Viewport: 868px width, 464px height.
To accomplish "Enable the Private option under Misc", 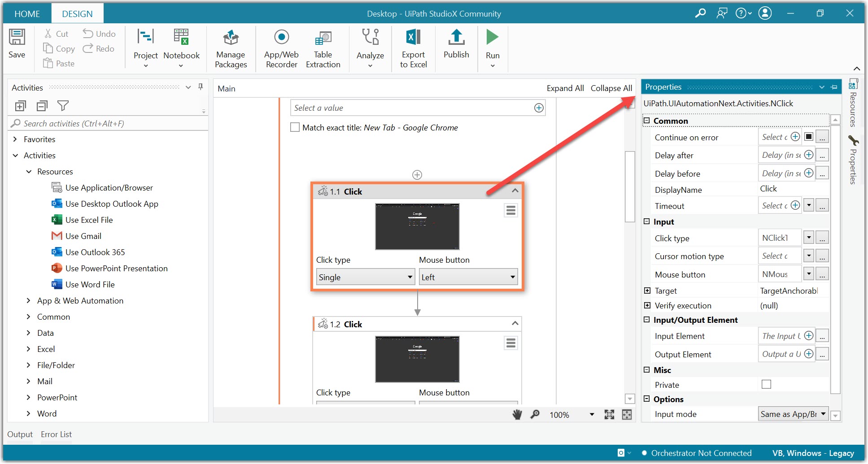I will 766,384.
